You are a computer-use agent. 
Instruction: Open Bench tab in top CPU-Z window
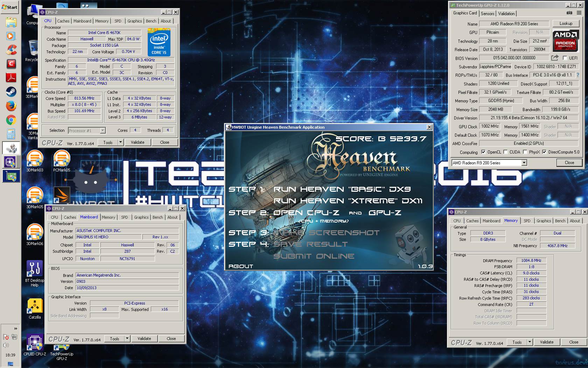pyautogui.click(x=151, y=21)
